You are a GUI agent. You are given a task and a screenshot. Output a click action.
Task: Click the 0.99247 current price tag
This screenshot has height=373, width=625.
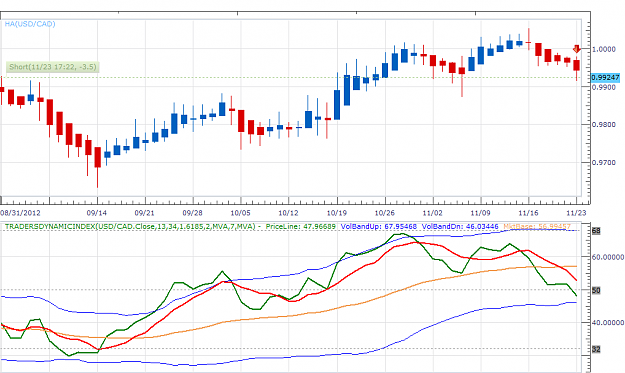point(605,77)
